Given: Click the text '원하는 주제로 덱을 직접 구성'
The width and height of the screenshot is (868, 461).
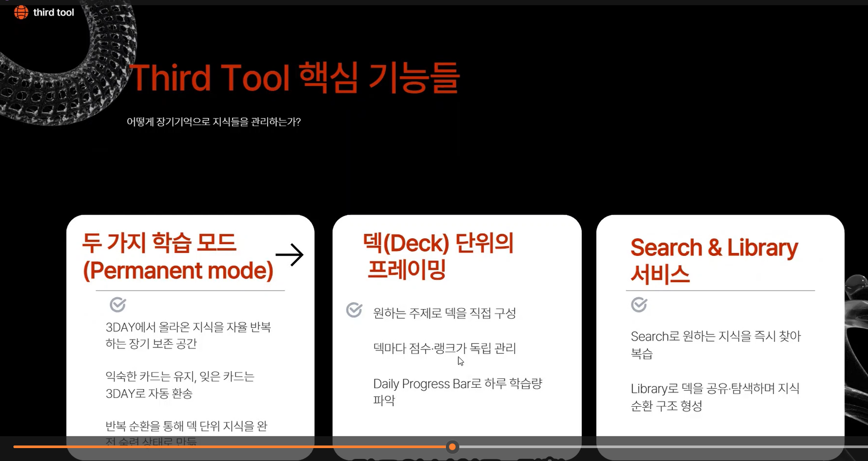Looking at the screenshot, I should point(444,313).
